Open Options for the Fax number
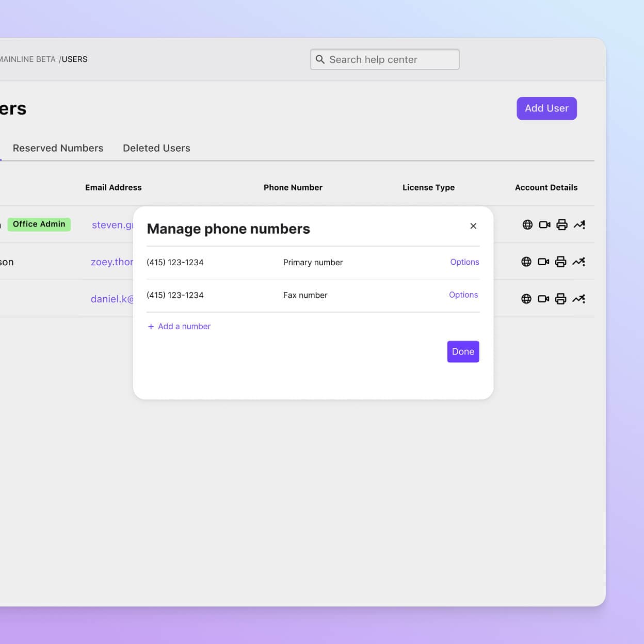The width and height of the screenshot is (644, 644). pos(463,295)
